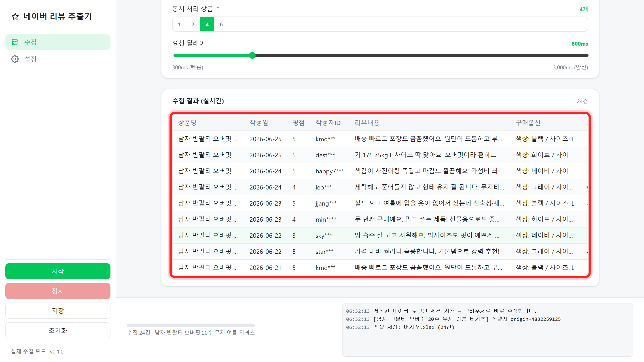Image resolution: width=644 pixels, height=362 pixels.
Task: Set concurrent products to 6
Action: pos(221,24)
